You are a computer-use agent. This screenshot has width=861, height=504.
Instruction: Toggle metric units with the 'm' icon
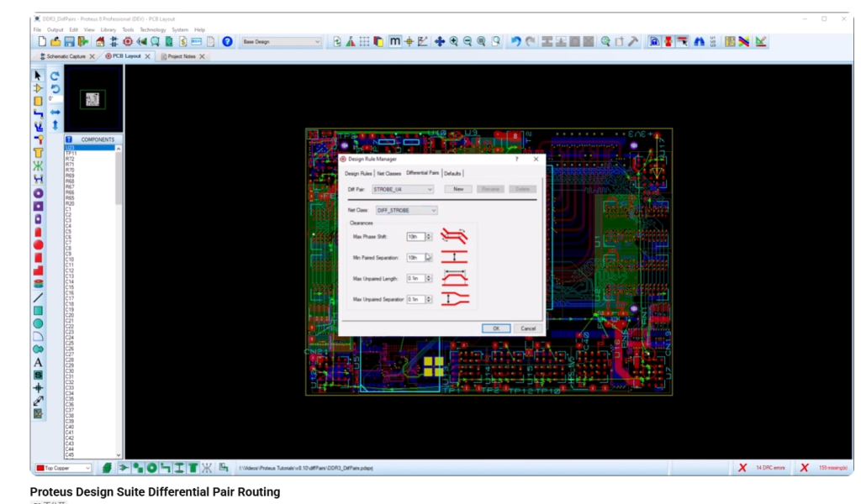coord(395,42)
